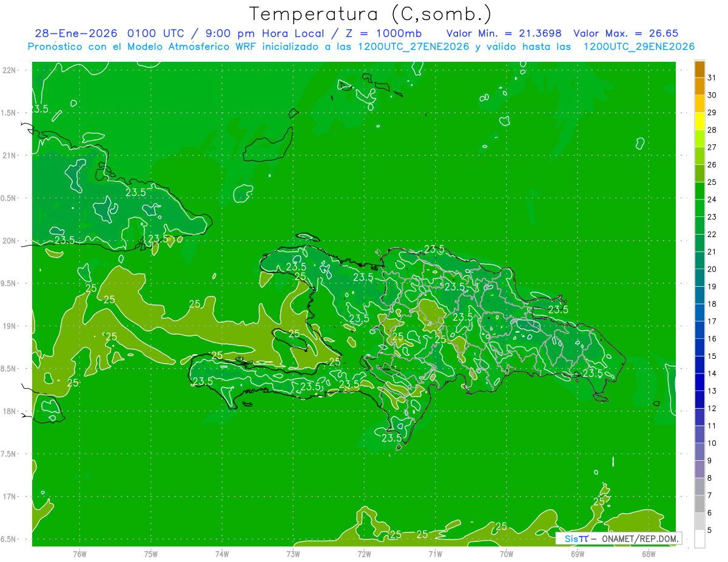This screenshot has height=562, width=728.
Task: Click the olive colorbar swatch between 25 and 26
Action: point(699,173)
